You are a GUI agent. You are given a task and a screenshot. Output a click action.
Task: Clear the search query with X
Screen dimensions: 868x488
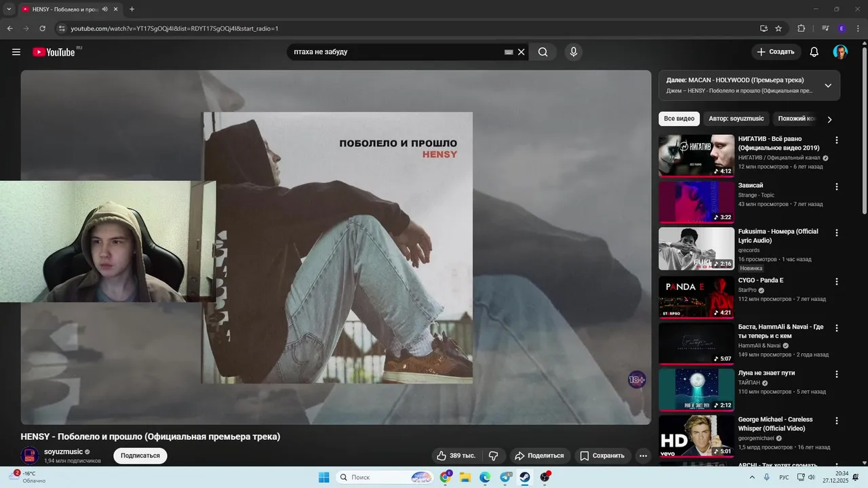pos(521,52)
